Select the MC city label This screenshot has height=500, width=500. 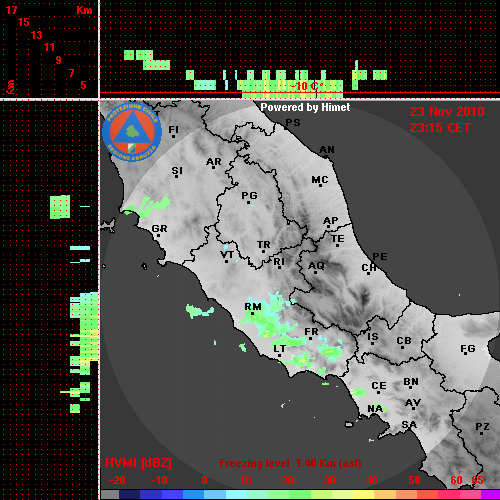coord(320,180)
